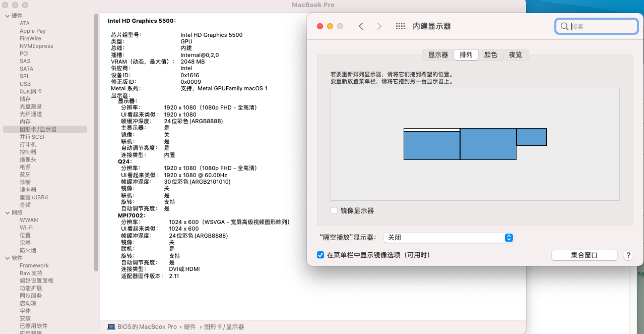Select 摄像头 in the sidebar
This screenshot has height=334, width=644.
28,159
